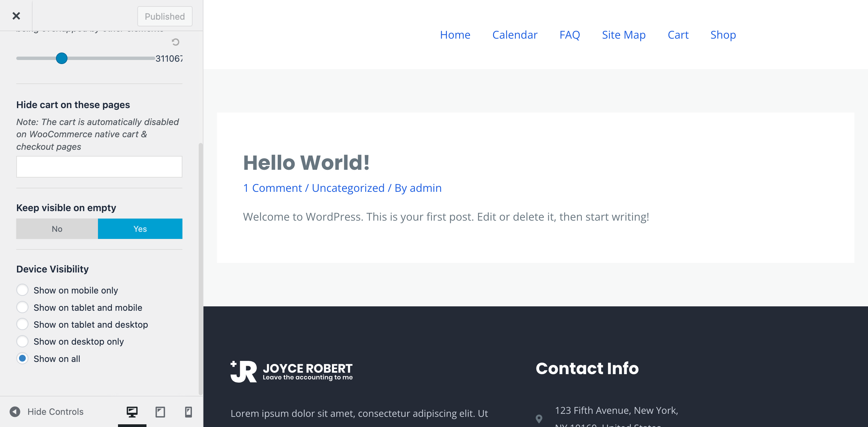Switch to tablet preview mode
The width and height of the screenshot is (868, 427).
(x=160, y=412)
